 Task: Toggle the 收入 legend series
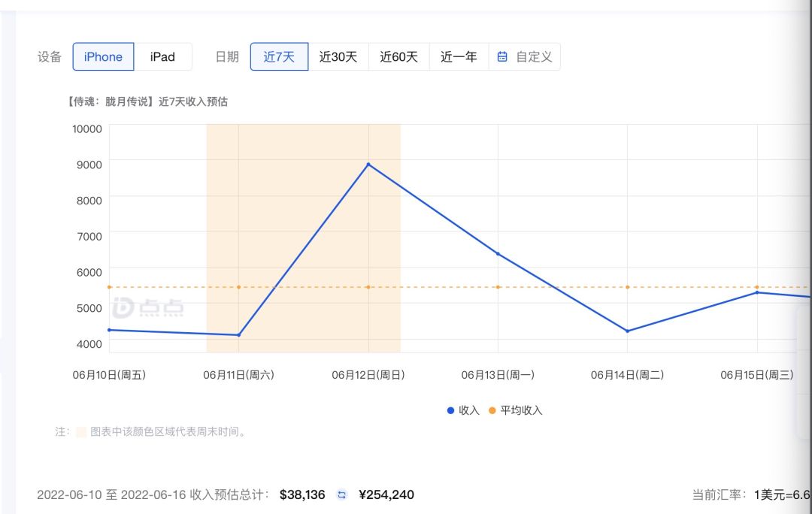point(463,410)
